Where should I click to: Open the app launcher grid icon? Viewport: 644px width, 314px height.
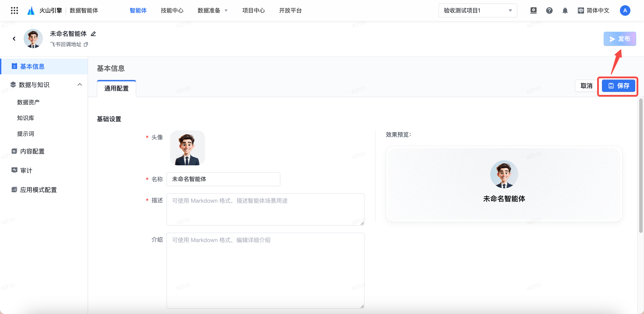coord(14,10)
